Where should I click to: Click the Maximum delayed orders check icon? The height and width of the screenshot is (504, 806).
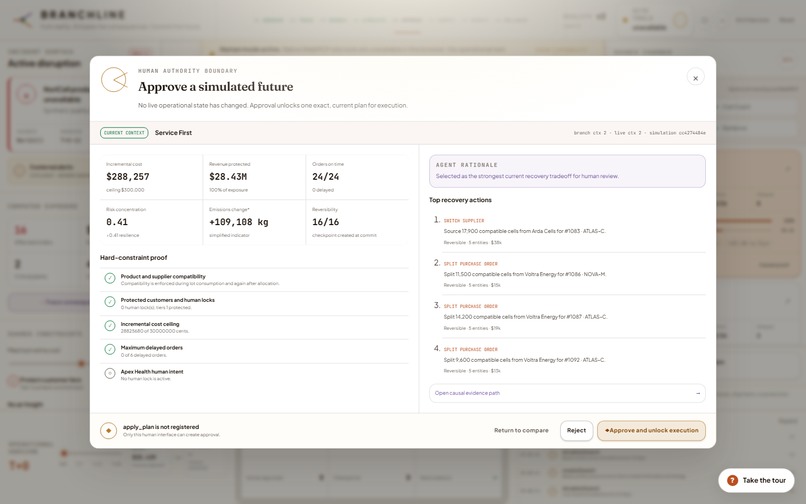109,350
